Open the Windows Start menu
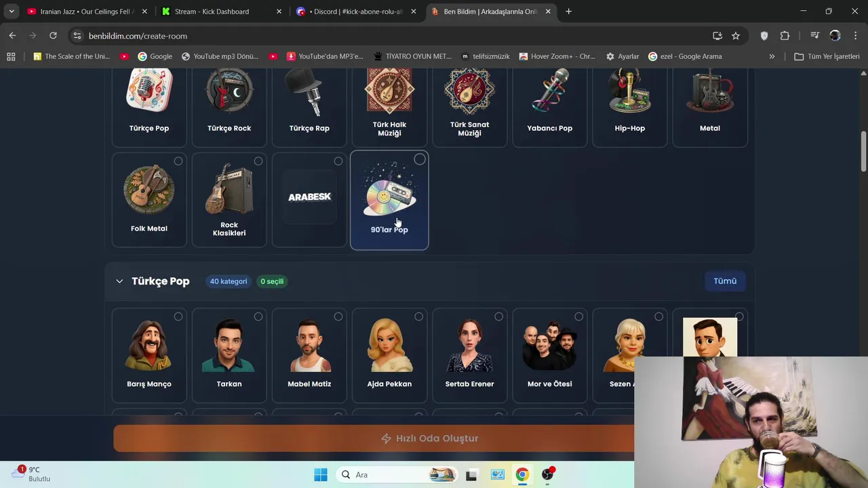868x488 pixels. (x=321, y=474)
